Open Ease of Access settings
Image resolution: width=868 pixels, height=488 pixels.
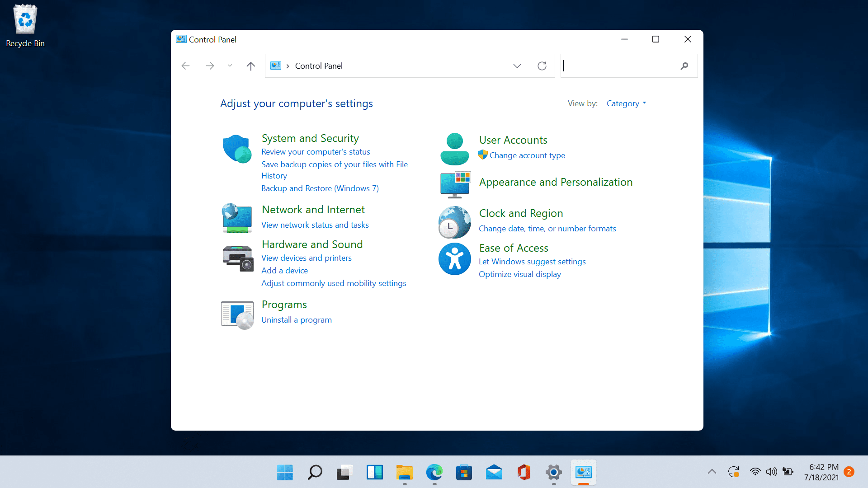click(513, 248)
